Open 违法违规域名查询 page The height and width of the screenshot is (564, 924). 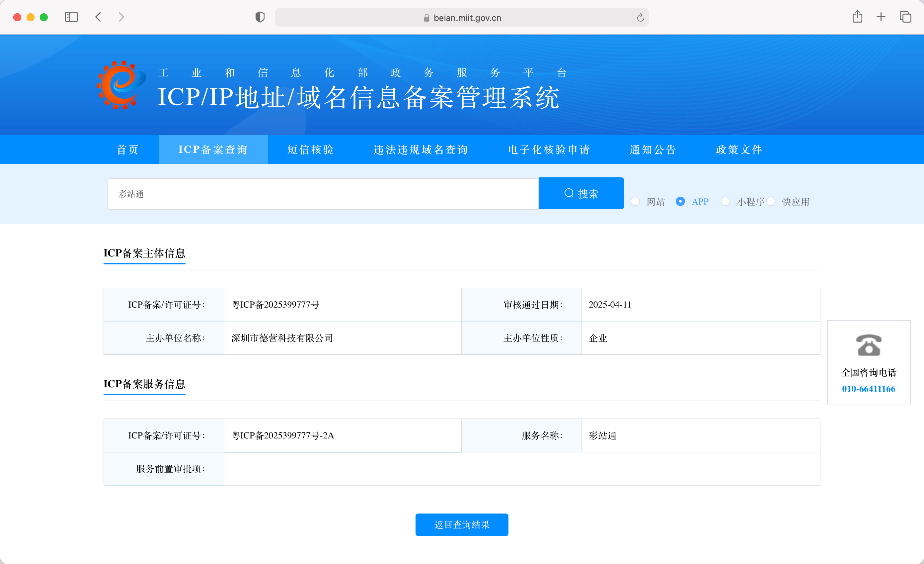(x=421, y=149)
